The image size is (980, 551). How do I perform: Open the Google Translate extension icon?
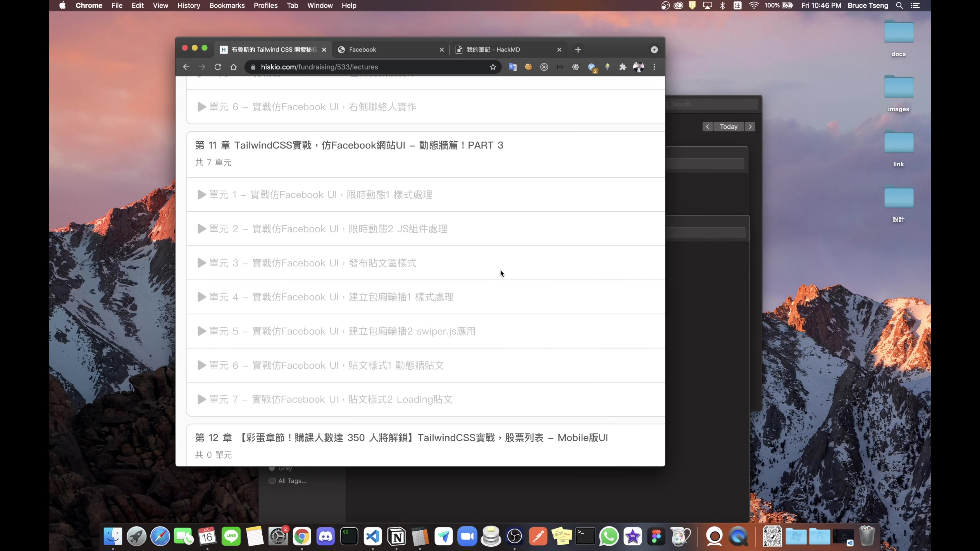512,67
